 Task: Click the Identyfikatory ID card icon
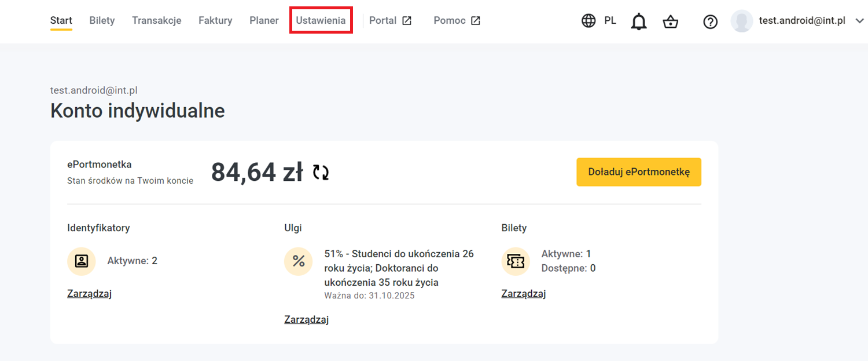(x=82, y=261)
